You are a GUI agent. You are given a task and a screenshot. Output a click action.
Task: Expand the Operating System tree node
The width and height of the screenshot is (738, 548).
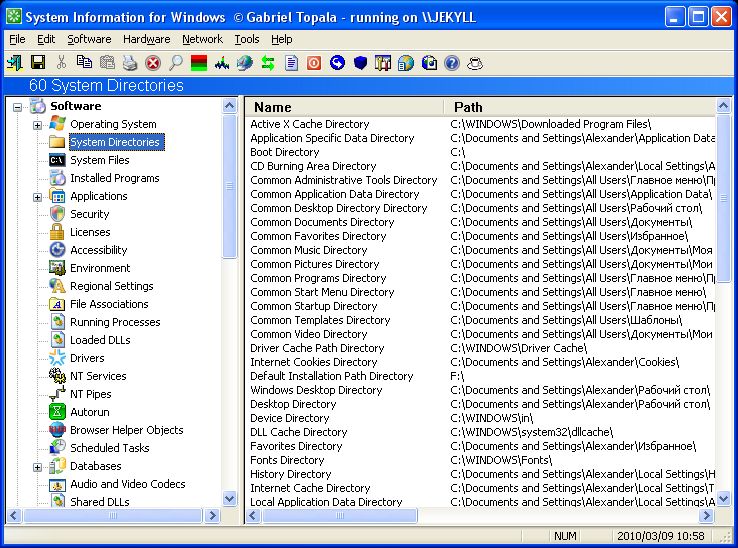[x=37, y=125]
